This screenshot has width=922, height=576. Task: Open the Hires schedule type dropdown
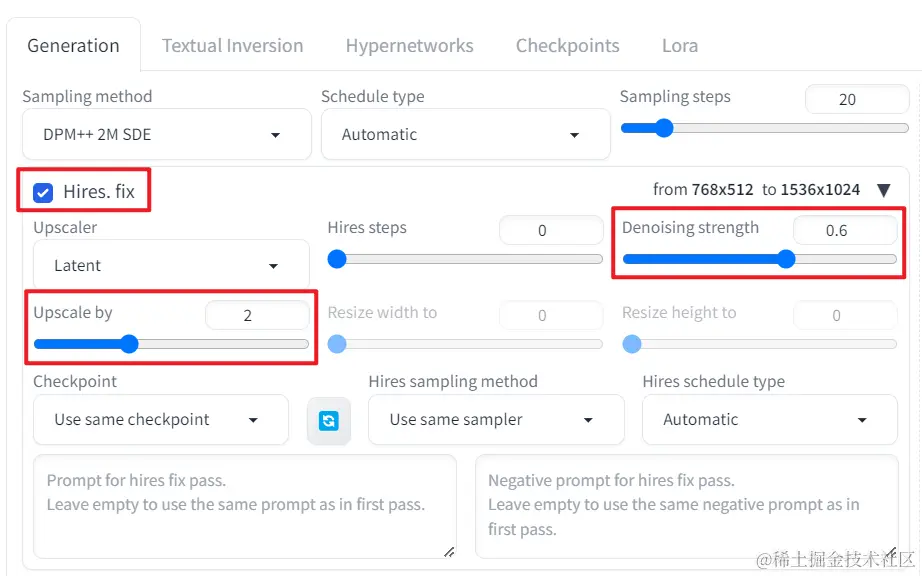[770, 420]
